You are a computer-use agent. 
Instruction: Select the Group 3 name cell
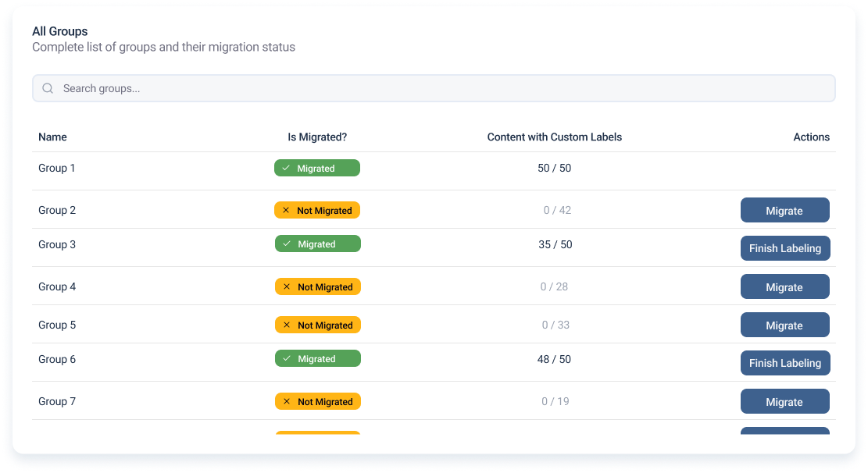(57, 244)
